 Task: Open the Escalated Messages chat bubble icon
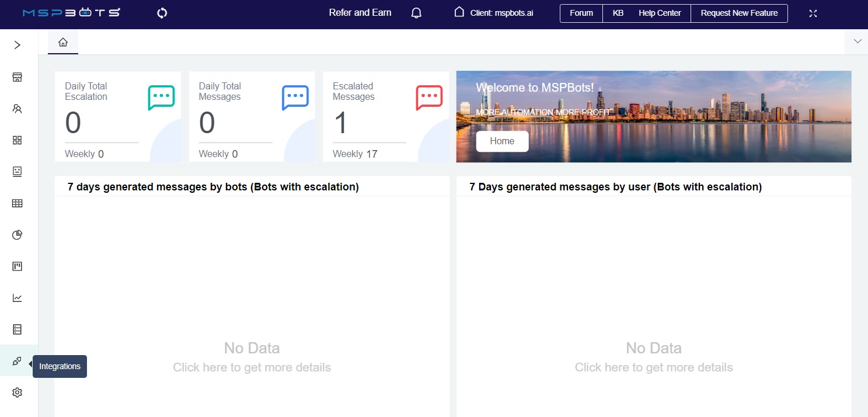click(428, 98)
